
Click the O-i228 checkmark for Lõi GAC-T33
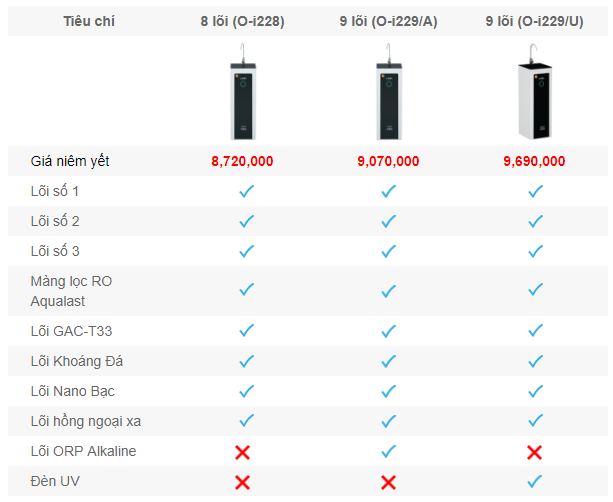pos(246,331)
